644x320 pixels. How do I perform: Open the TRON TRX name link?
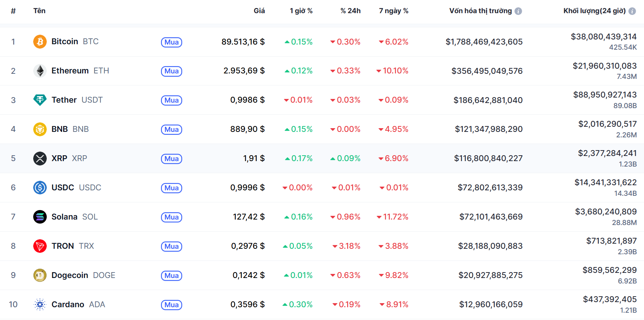[x=73, y=246]
